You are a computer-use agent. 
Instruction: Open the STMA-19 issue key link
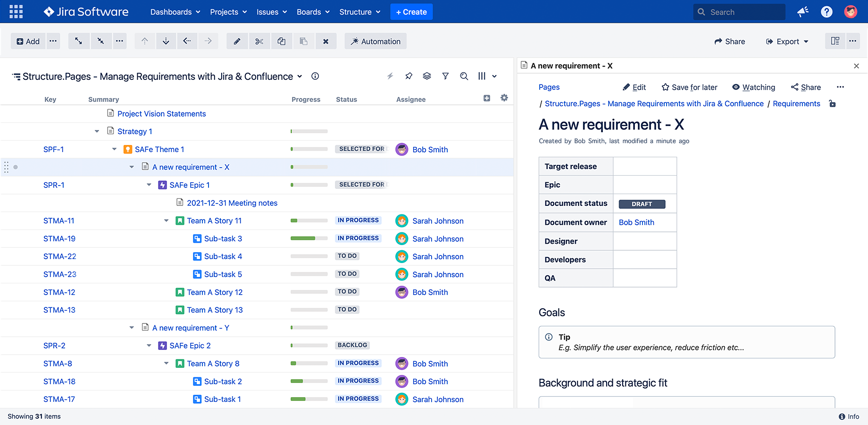point(59,238)
